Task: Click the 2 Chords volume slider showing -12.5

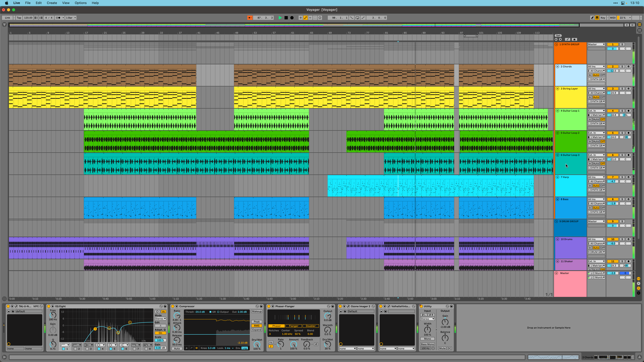Action: (613, 71)
